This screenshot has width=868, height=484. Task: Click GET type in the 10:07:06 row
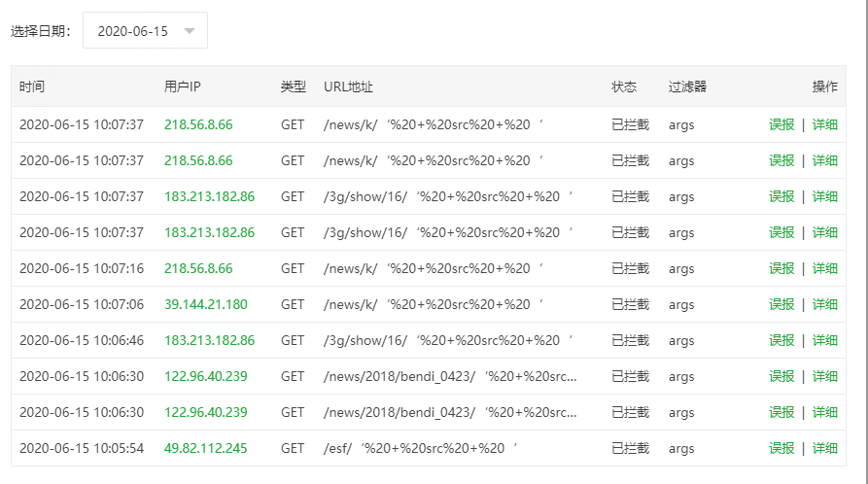tap(293, 304)
